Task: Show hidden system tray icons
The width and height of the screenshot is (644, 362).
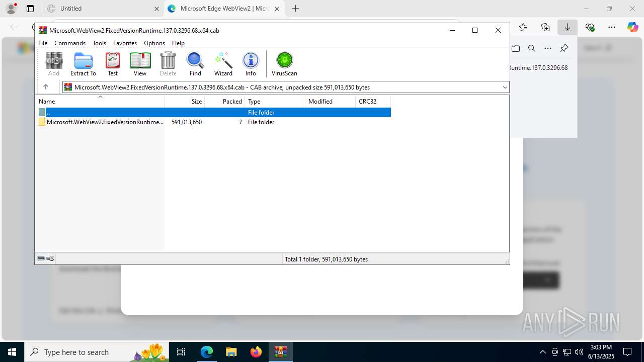Action: click(x=542, y=352)
